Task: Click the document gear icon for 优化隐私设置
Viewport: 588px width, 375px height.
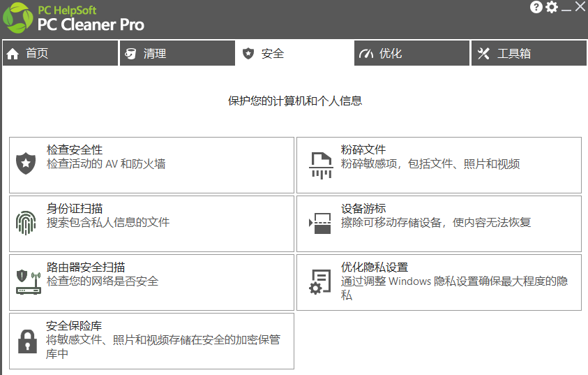Action: tap(320, 282)
